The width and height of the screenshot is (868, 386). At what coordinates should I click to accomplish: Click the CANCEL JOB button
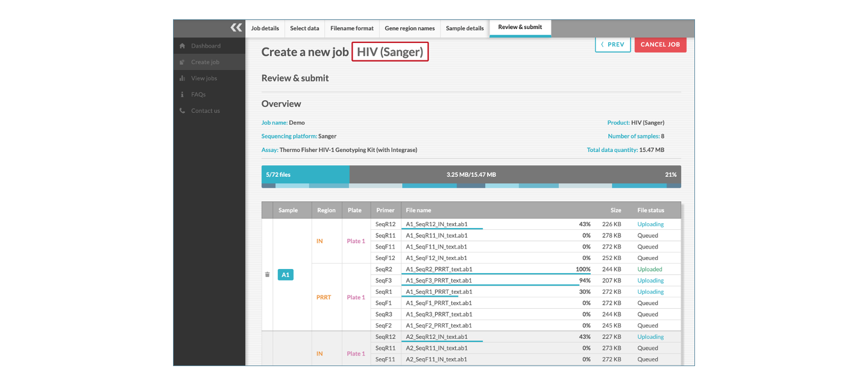(x=660, y=45)
